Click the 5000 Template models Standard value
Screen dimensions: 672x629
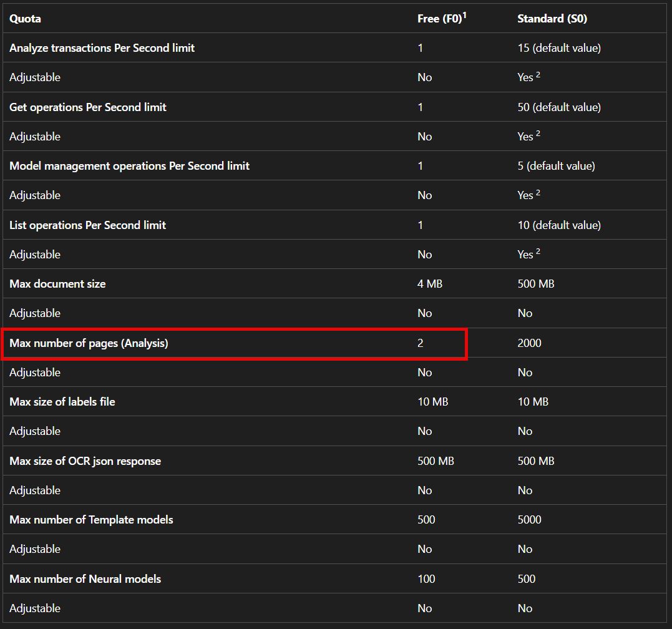(x=529, y=520)
